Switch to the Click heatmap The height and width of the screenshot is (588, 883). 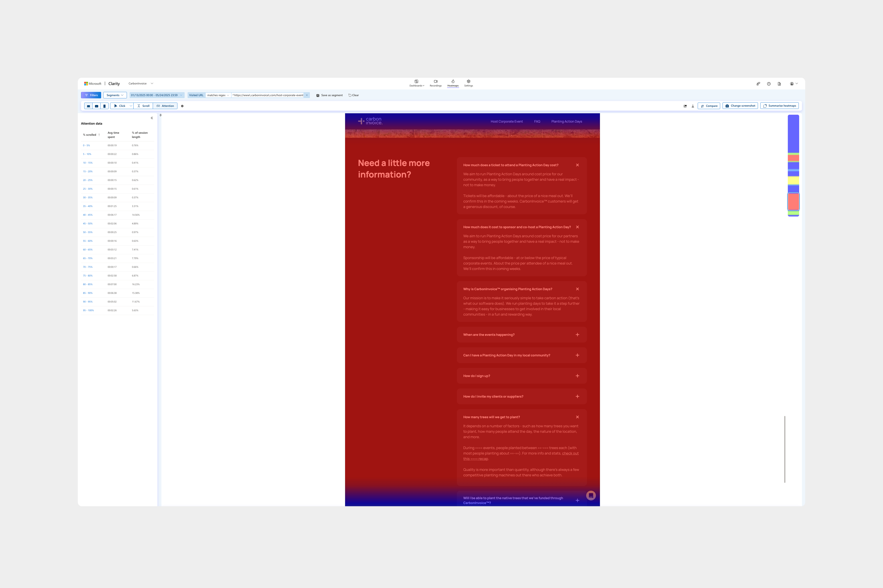[120, 106]
